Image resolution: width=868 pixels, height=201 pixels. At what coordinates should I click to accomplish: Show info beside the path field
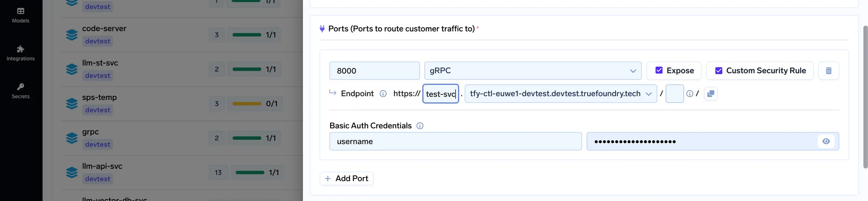690,94
